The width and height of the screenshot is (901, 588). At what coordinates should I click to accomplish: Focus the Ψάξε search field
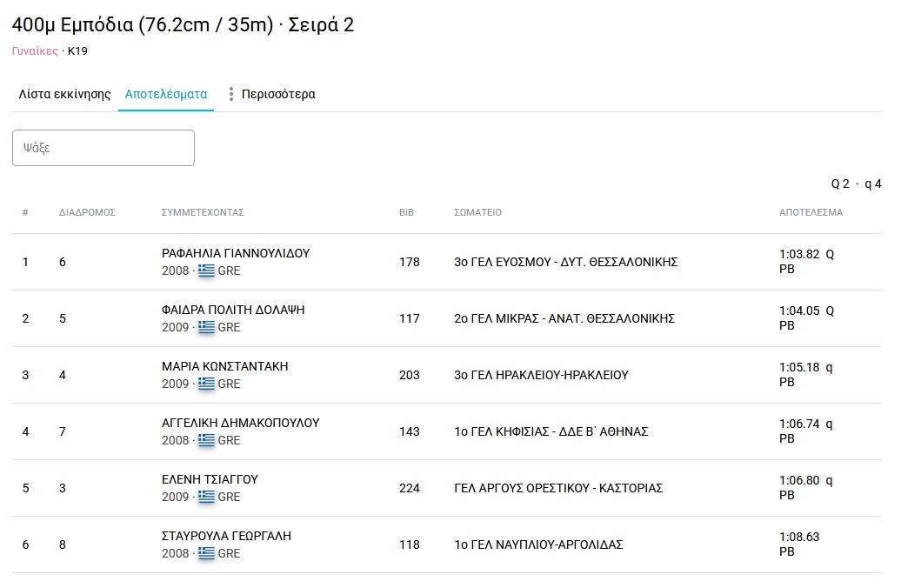coord(103,148)
